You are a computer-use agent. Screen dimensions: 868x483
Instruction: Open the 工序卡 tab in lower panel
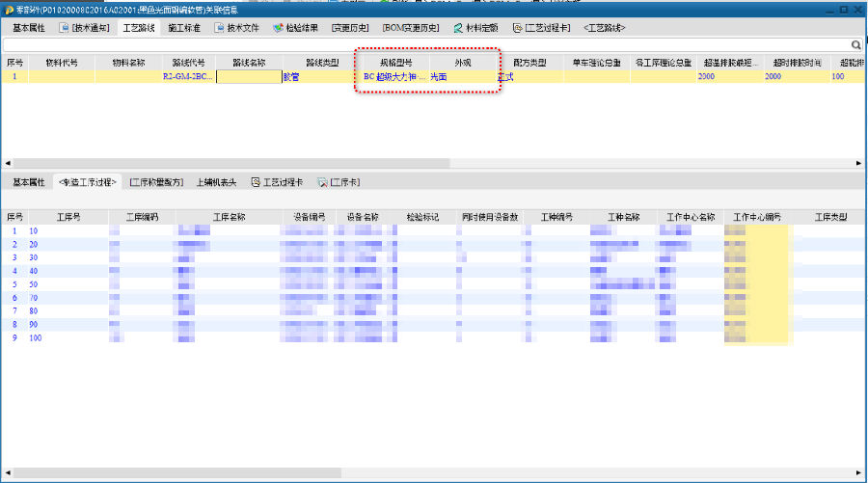pos(339,182)
